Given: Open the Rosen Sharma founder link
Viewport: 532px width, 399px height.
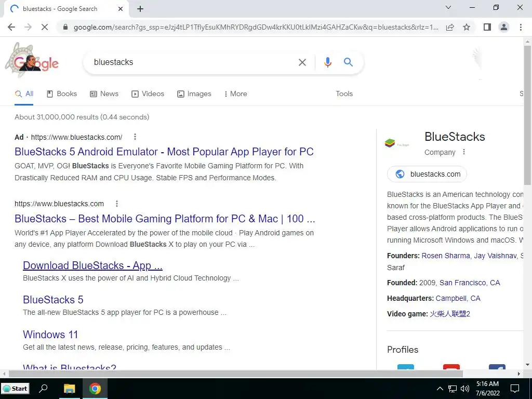Looking at the screenshot, I should 445,256.
